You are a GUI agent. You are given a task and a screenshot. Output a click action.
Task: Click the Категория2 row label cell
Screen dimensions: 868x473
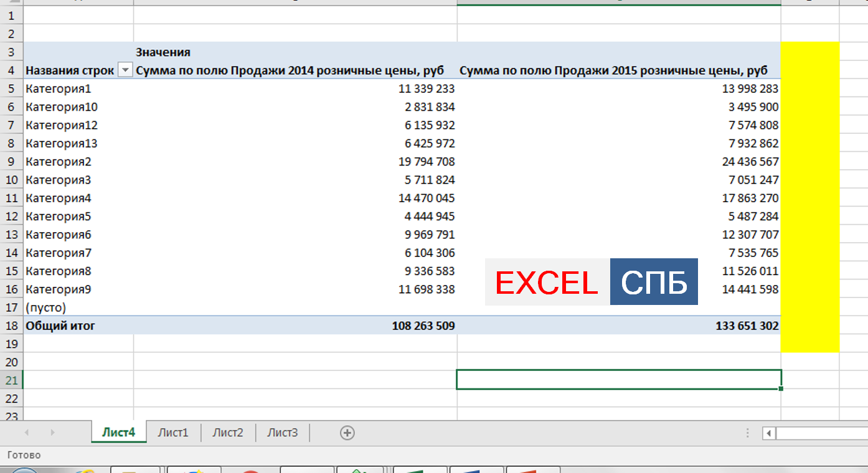point(59,162)
